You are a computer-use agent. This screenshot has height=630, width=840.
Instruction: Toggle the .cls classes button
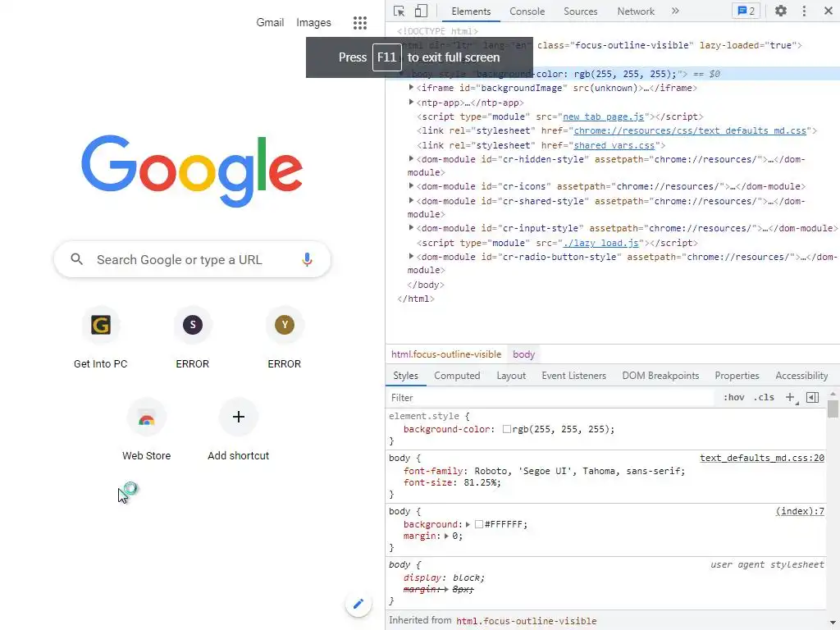(764, 397)
